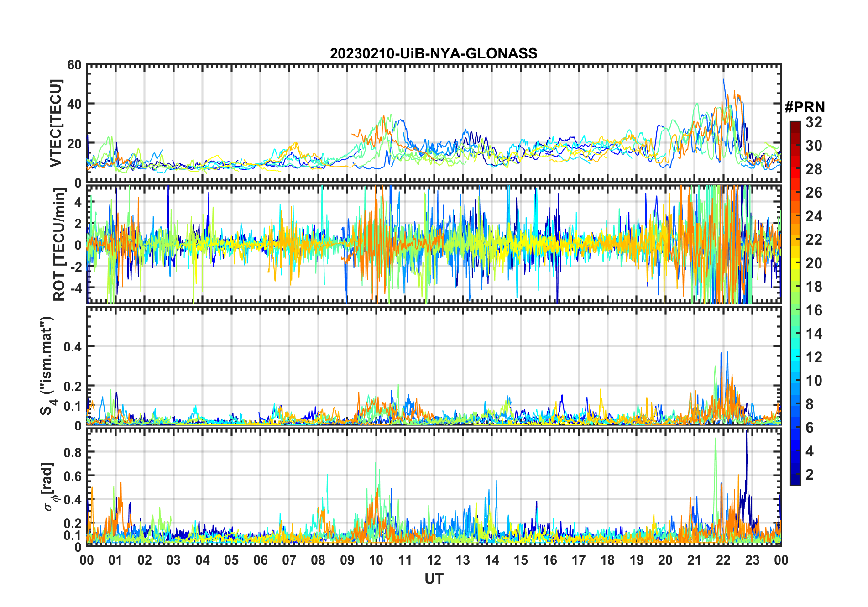Click the colorbar tick label 16
The height and width of the screenshot is (607, 868).
pyautogui.click(x=814, y=310)
